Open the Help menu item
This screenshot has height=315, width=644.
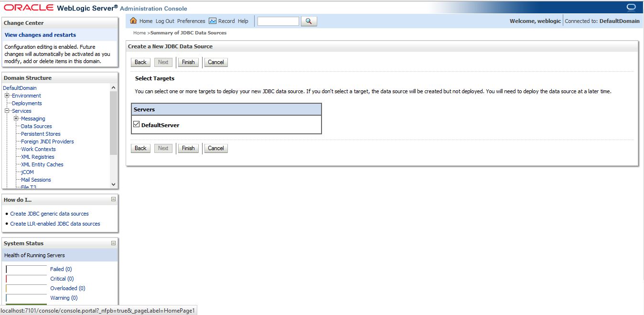[243, 21]
